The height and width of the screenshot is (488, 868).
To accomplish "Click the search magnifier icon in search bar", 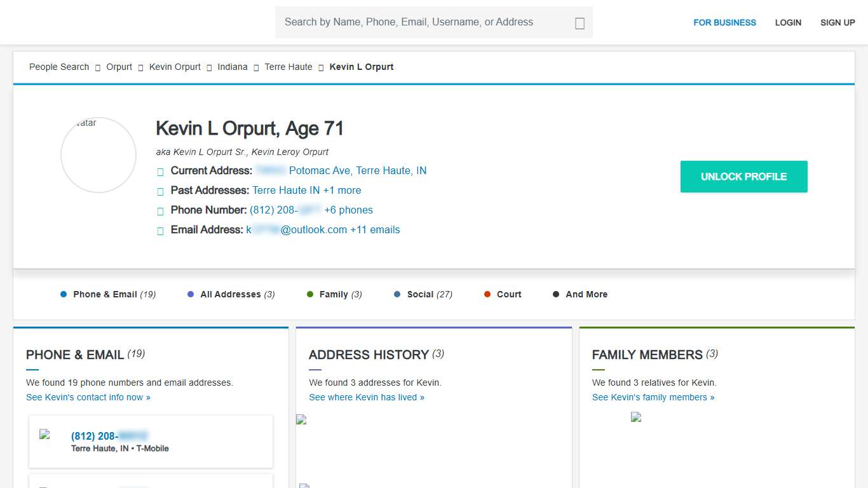I will [580, 23].
